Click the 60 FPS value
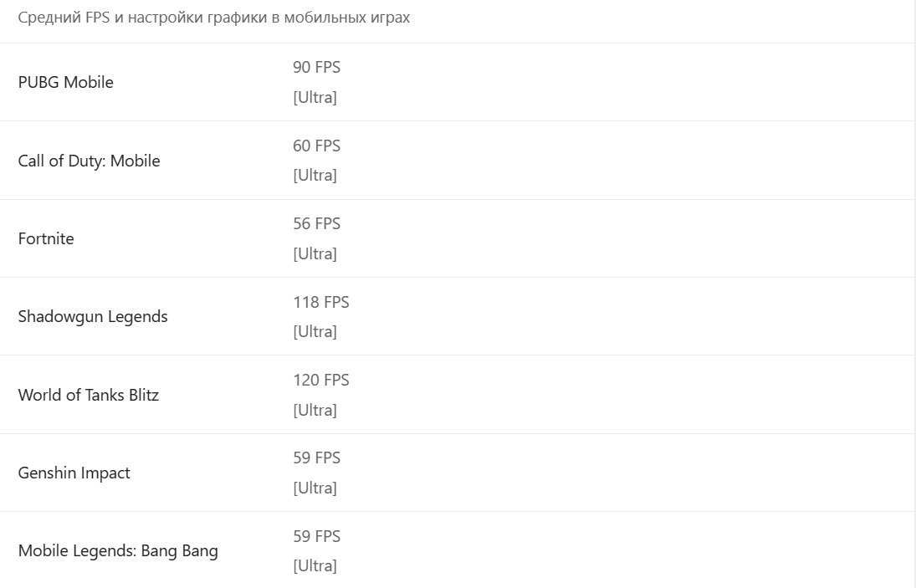Viewport: 916px width, 588px height. coord(317,146)
